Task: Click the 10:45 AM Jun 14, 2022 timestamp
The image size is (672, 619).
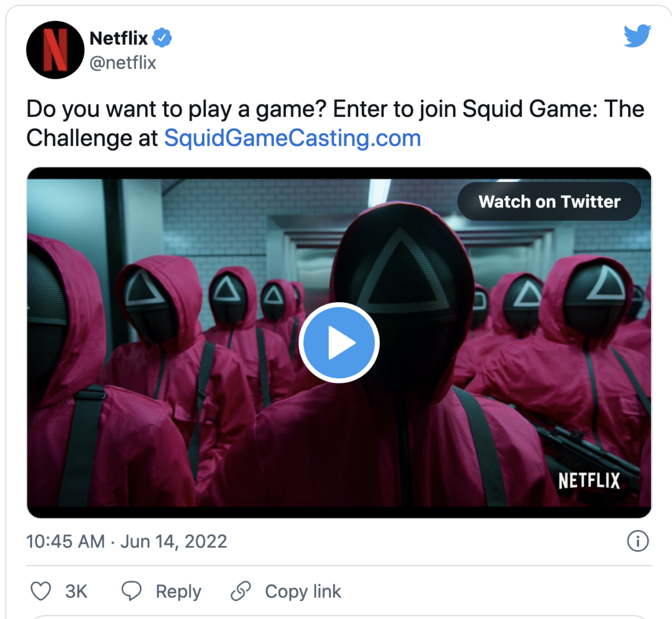Action: pos(127,542)
